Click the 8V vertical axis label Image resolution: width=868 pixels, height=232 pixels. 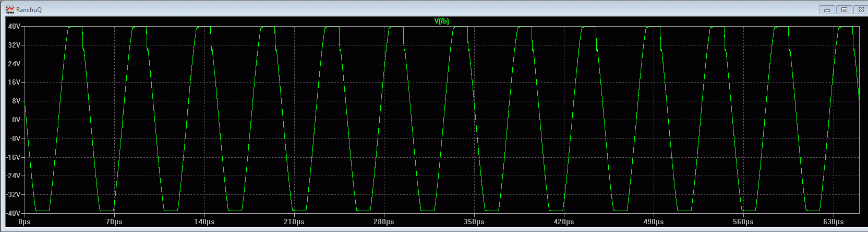point(16,101)
